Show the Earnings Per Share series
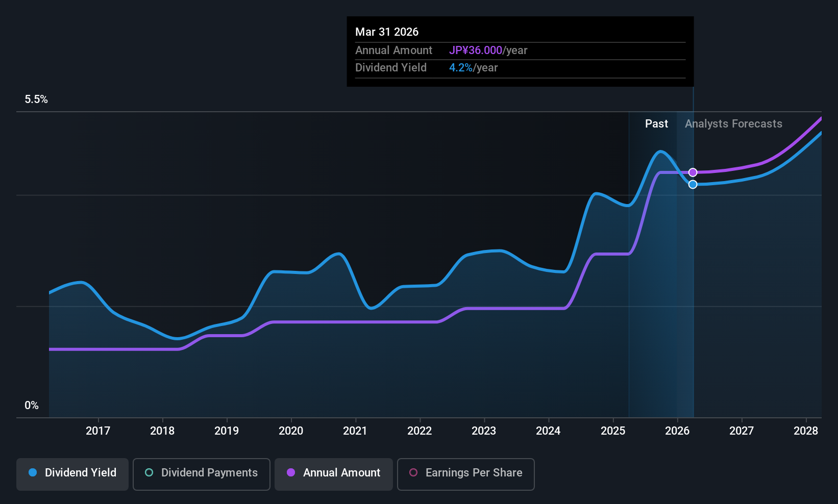 coord(466,474)
